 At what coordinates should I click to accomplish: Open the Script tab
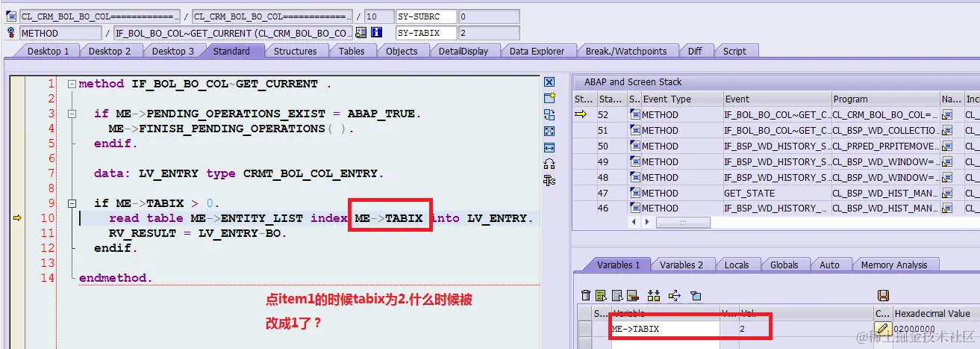(734, 51)
